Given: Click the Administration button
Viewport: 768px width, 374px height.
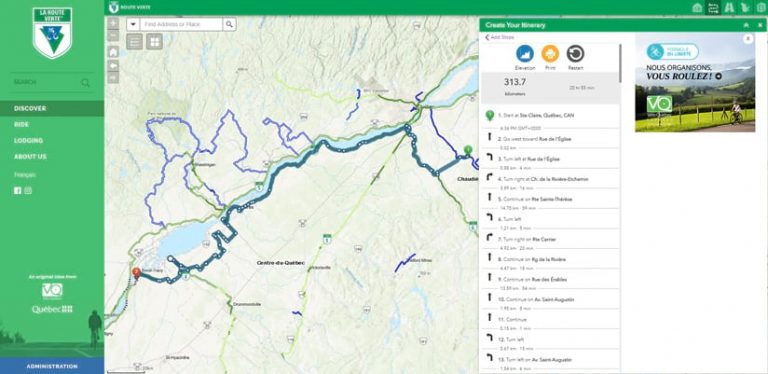Looking at the screenshot, I should click(52, 366).
